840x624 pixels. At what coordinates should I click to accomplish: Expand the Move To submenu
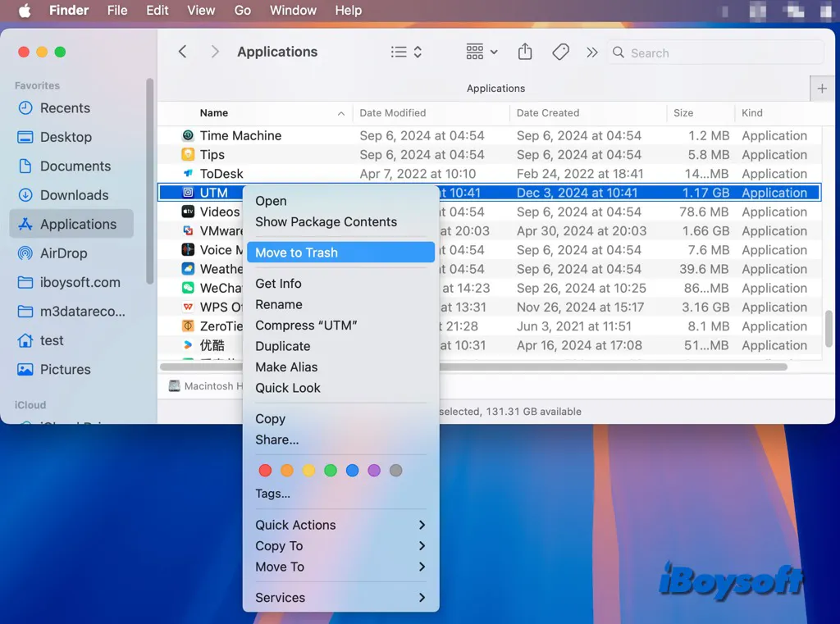coord(340,567)
